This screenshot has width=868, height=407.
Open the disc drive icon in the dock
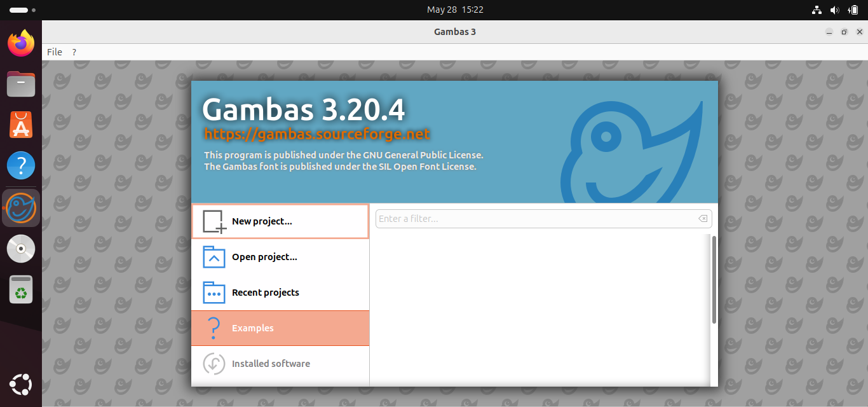click(x=21, y=249)
